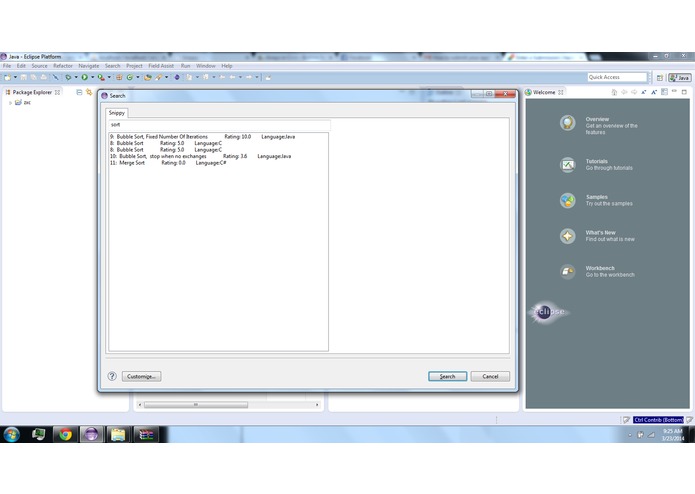Click the New file toolbar icon
The width and height of the screenshot is (695, 494).
coord(8,77)
